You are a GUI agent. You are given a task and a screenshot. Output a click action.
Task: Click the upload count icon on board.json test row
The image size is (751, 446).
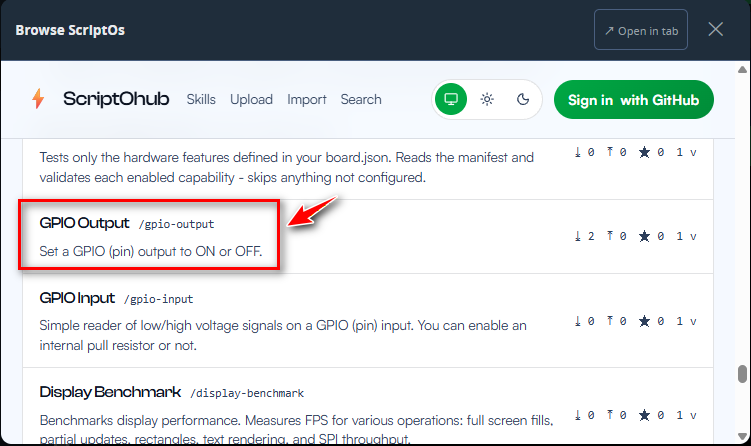click(x=610, y=152)
